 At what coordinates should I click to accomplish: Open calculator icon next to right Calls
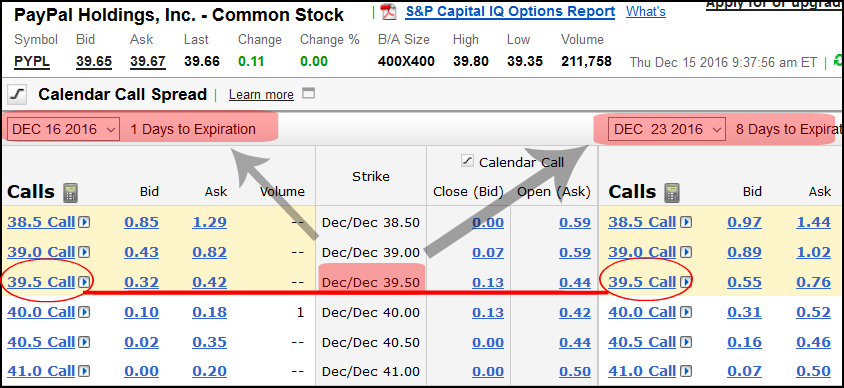672,192
